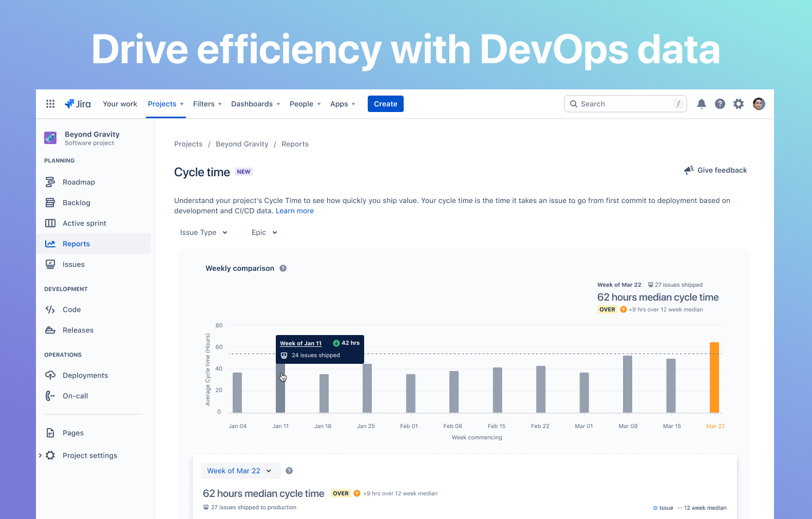Viewport: 812px width, 519px height.
Task: Click the '27 issues shipped to production' text
Action: 254,507
